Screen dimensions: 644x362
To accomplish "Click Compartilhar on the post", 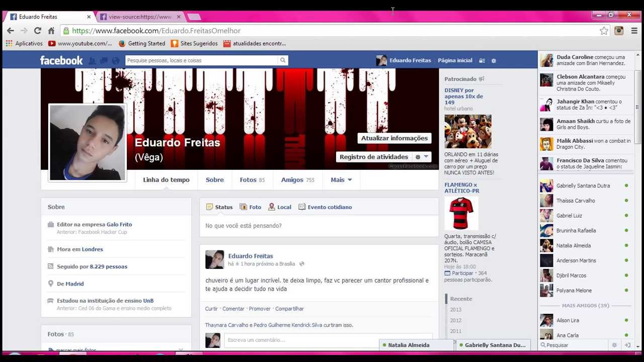I will point(289,309).
